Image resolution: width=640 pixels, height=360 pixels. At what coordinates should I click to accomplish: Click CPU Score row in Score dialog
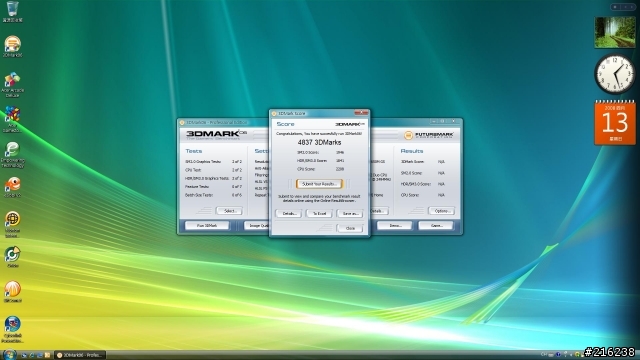point(320,169)
